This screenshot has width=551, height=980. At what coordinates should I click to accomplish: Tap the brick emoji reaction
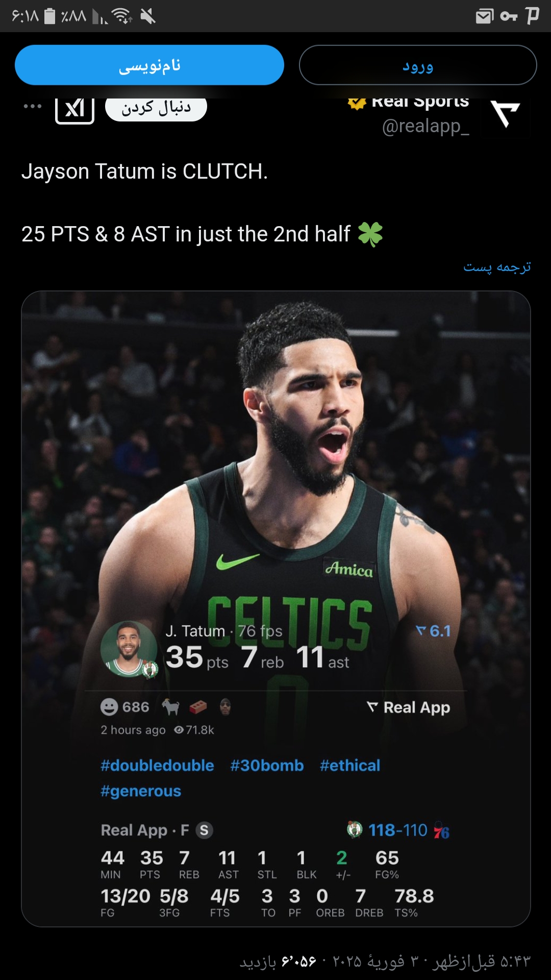198,707
